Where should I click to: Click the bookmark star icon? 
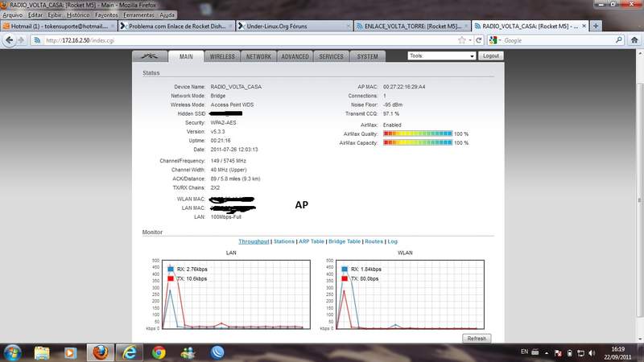coord(462,40)
